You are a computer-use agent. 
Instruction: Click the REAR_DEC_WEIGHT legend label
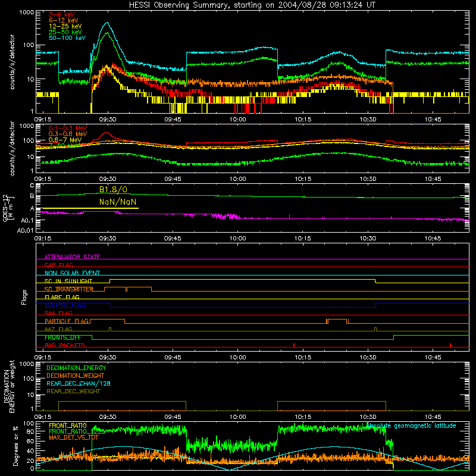tap(73, 392)
